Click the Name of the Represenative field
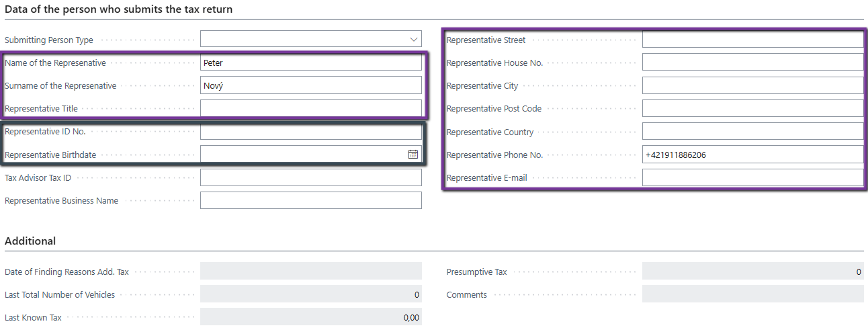The width and height of the screenshot is (868, 332). click(310, 63)
